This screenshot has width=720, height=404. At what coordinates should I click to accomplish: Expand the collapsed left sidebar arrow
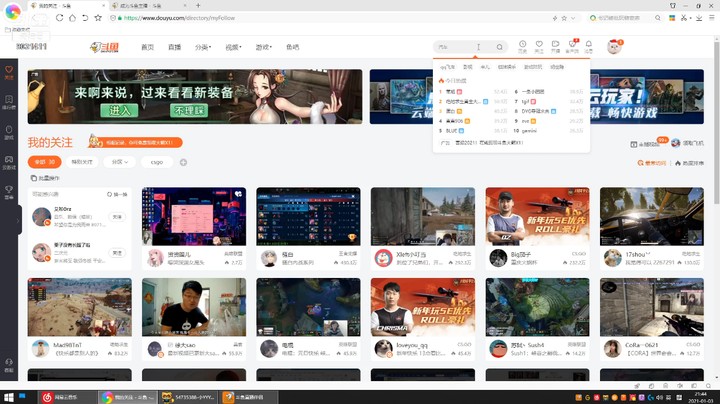pyautogui.click(x=19, y=220)
